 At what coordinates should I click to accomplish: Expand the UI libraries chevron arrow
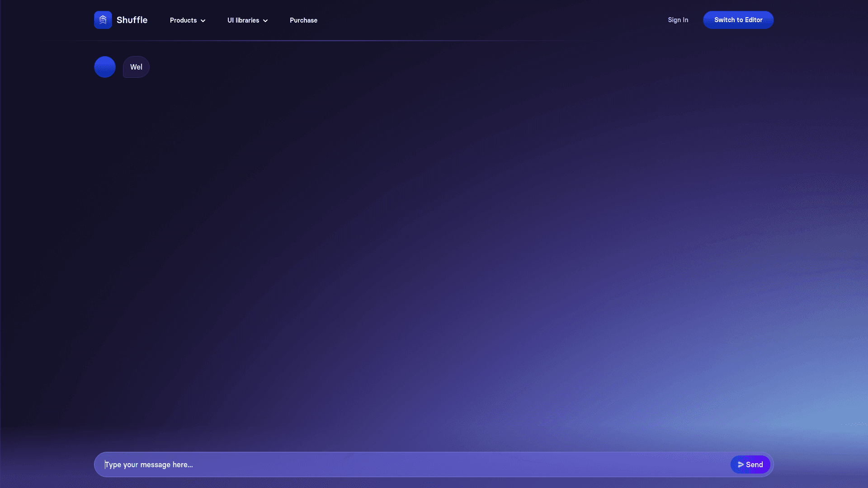[x=265, y=21]
